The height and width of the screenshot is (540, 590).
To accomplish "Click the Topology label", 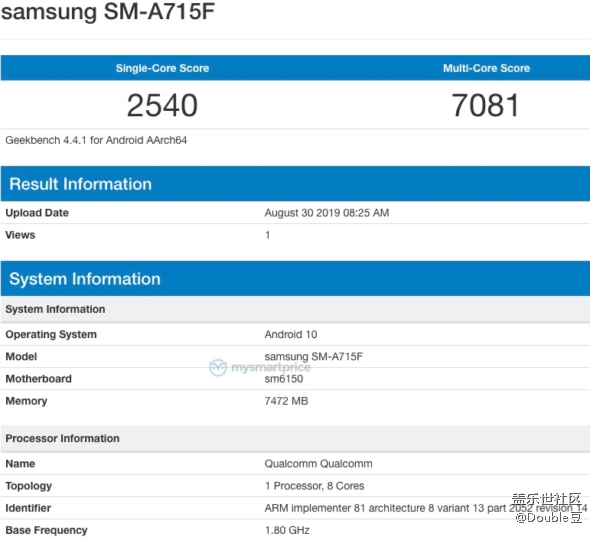I will 29,486.
